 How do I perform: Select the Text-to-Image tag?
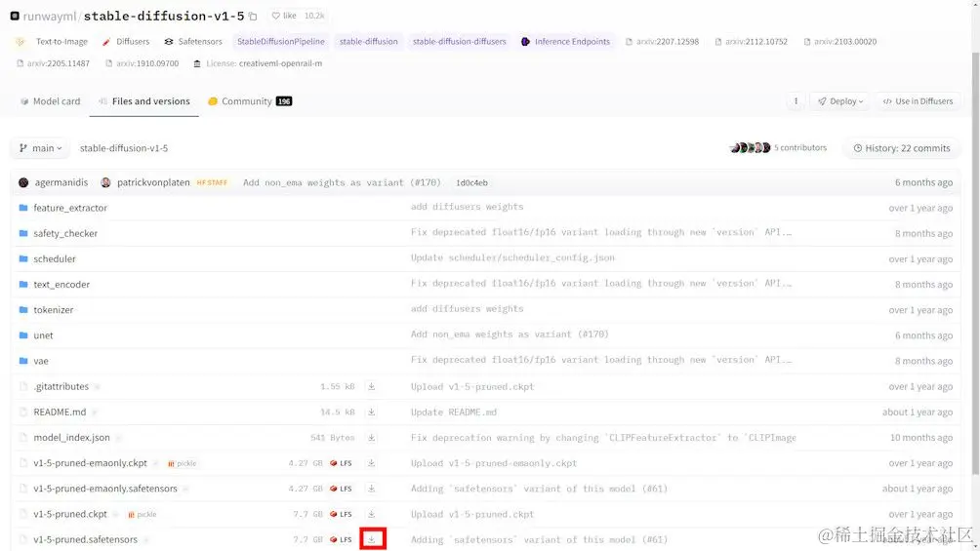(52, 41)
